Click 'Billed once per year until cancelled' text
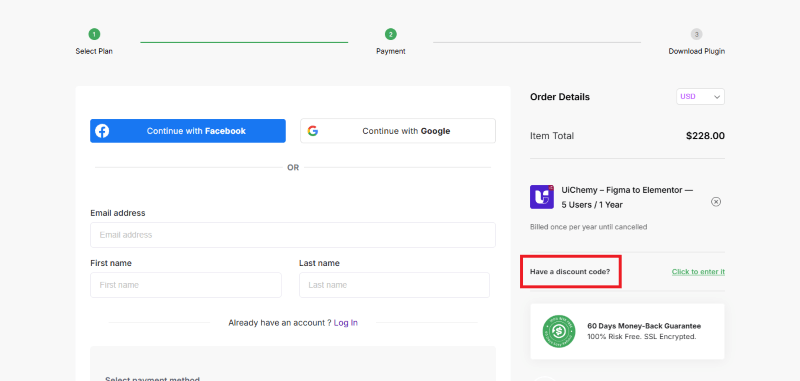Image resolution: width=800 pixels, height=381 pixels. click(588, 227)
